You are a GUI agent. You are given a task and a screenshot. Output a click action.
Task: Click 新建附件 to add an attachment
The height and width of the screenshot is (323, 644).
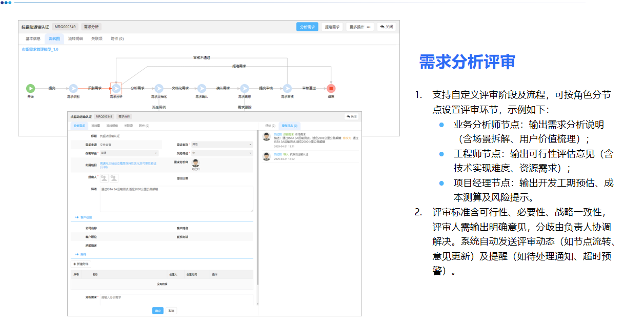[83, 263]
